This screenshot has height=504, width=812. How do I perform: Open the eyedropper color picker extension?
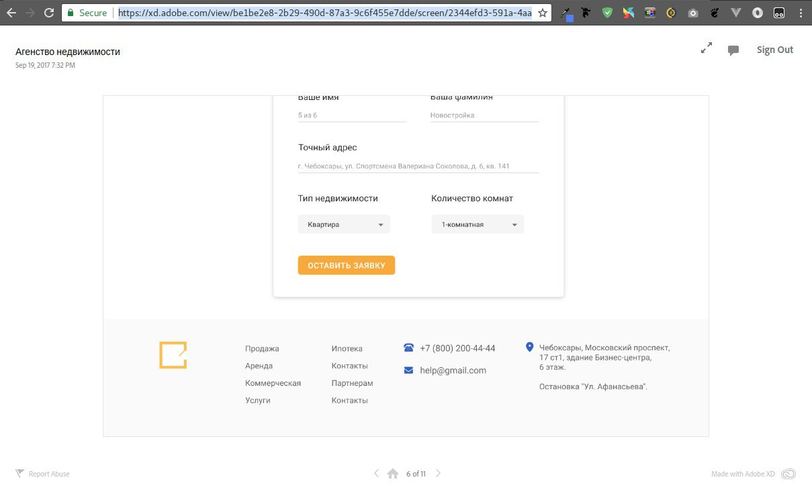(x=568, y=13)
